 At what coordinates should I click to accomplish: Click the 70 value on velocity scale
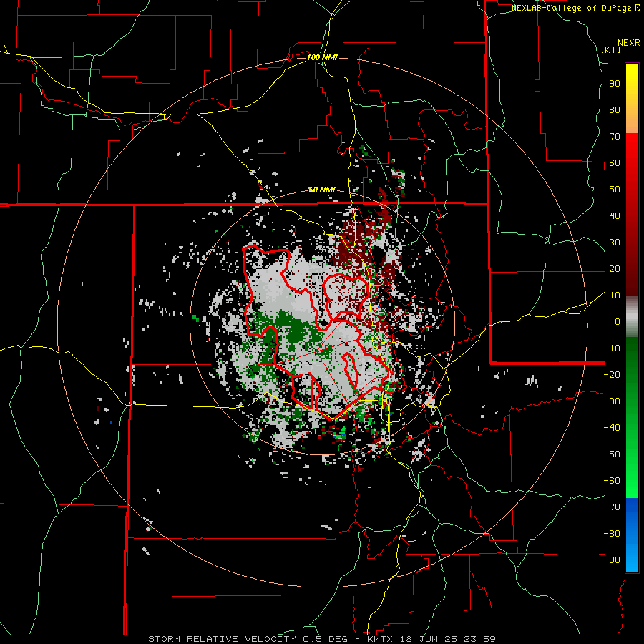coord(615,137)
